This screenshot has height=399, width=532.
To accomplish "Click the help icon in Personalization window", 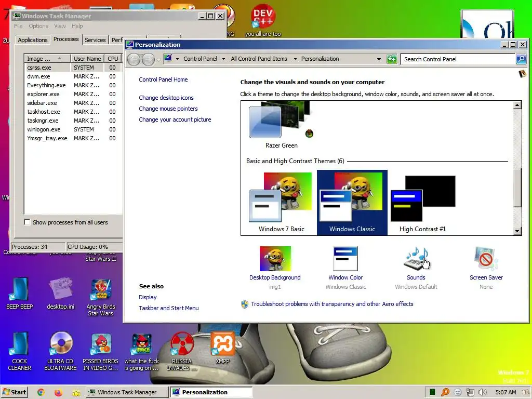I will (523, 73).
